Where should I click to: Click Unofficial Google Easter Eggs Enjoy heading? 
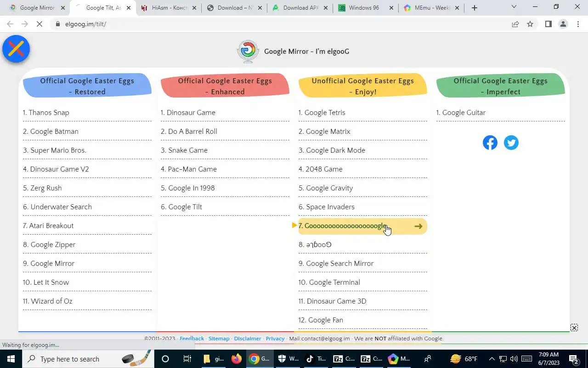pos(363,86)
